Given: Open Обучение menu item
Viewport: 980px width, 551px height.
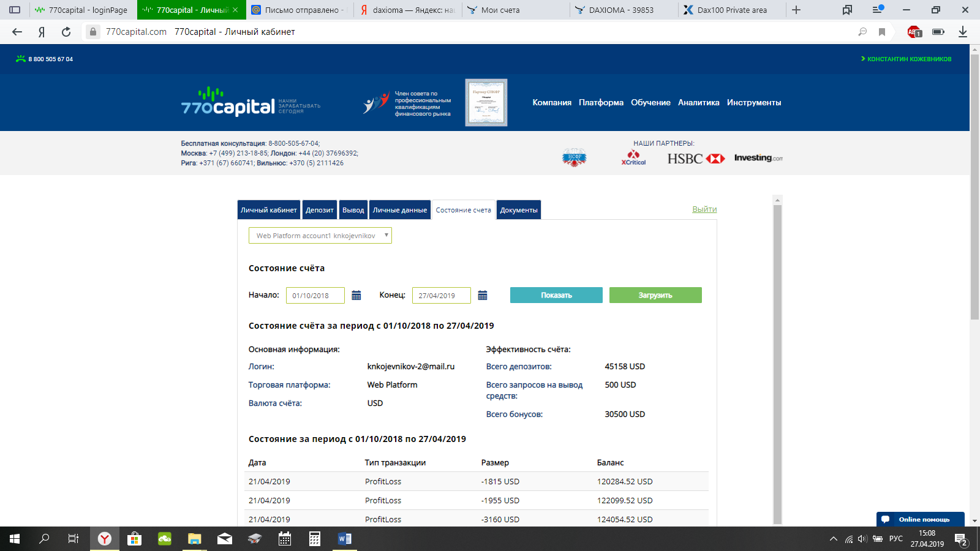Looking at the screenshot, I should point(651,103).
